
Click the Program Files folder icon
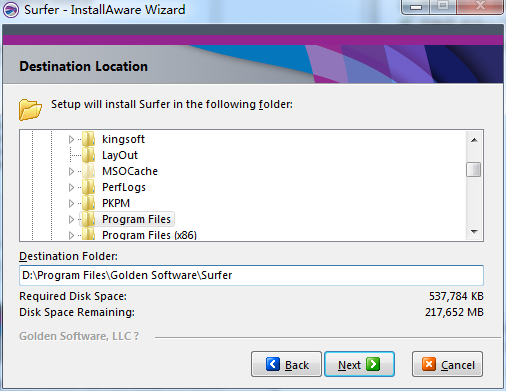[89, 219]
